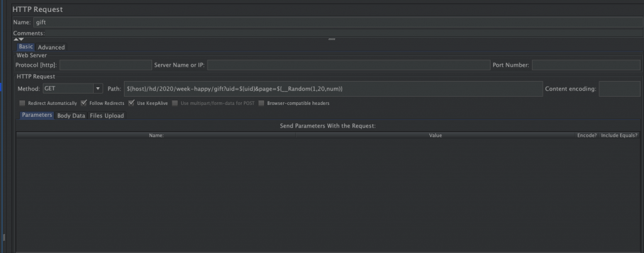Click the Content encoding field
Viewport: 644px width, 253px height.
pos(619,89)
